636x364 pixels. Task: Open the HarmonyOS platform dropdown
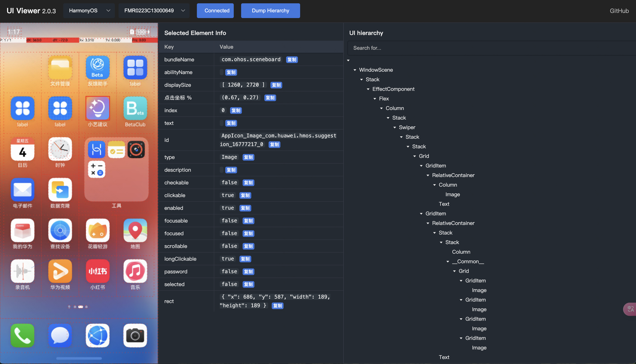point(89,10)
